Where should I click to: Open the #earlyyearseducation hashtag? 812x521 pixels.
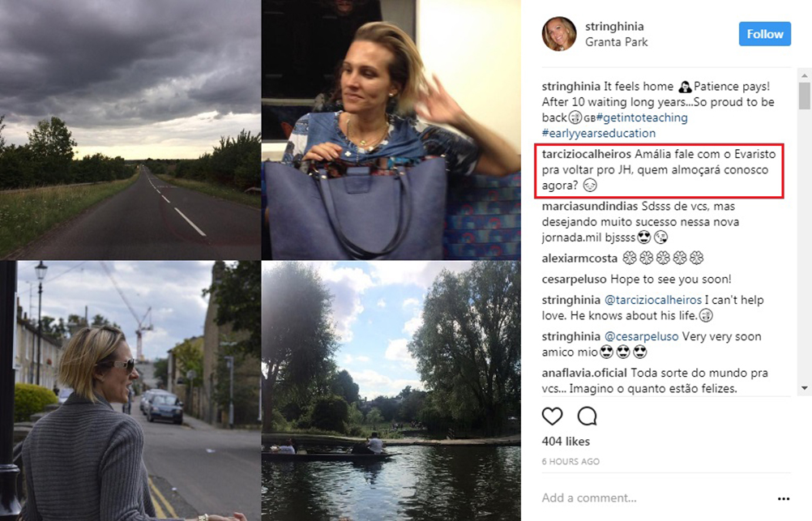pos(599,133)
